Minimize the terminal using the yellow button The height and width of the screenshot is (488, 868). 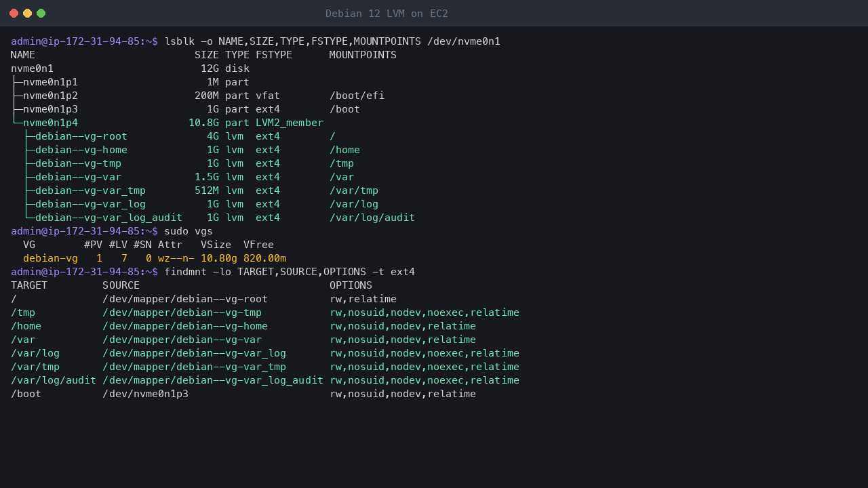point(28,14)
